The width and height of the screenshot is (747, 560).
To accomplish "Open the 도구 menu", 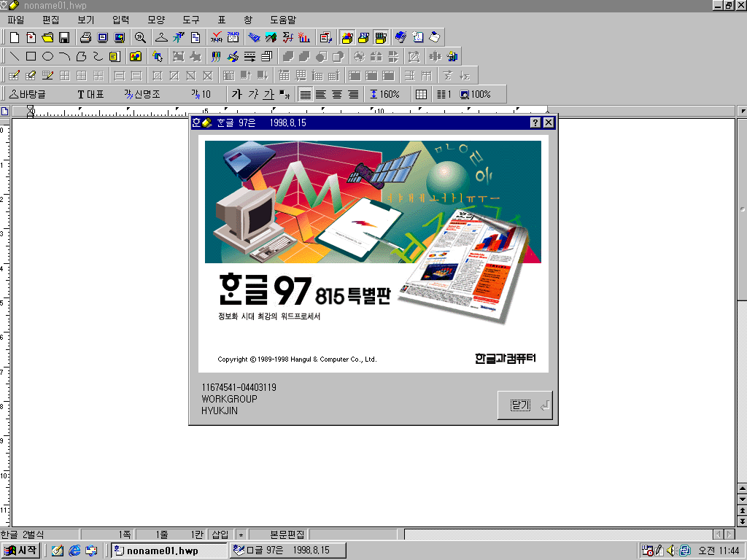I will 190,20.
